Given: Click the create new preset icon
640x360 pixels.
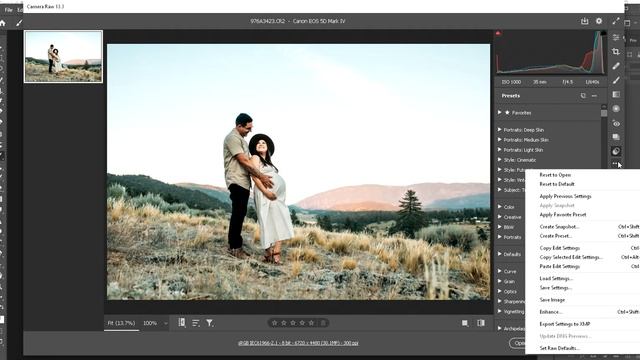Looking at the screenshot, I should 583,96.
